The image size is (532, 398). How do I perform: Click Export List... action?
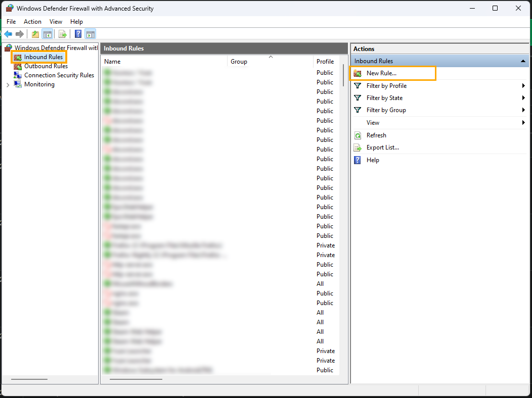pyautogui.click(x=383, y=147)
